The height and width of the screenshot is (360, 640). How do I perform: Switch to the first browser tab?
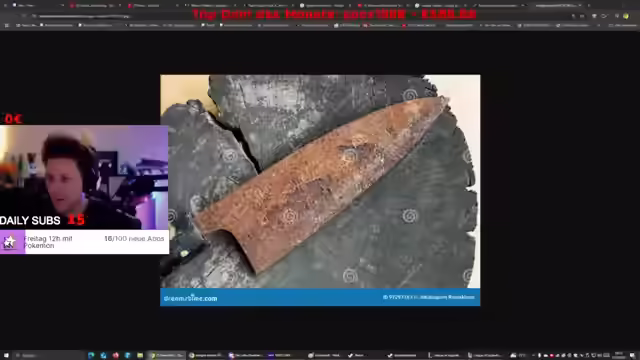point(37,6)
